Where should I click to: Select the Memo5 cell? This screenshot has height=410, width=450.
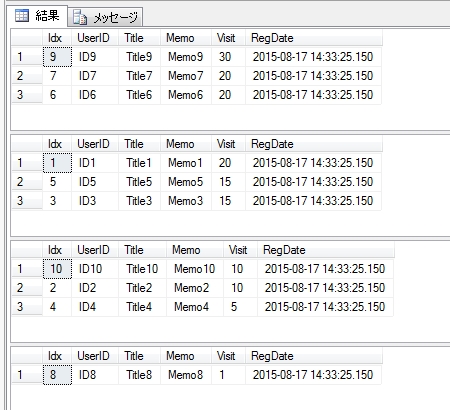[x=186, y=182]
